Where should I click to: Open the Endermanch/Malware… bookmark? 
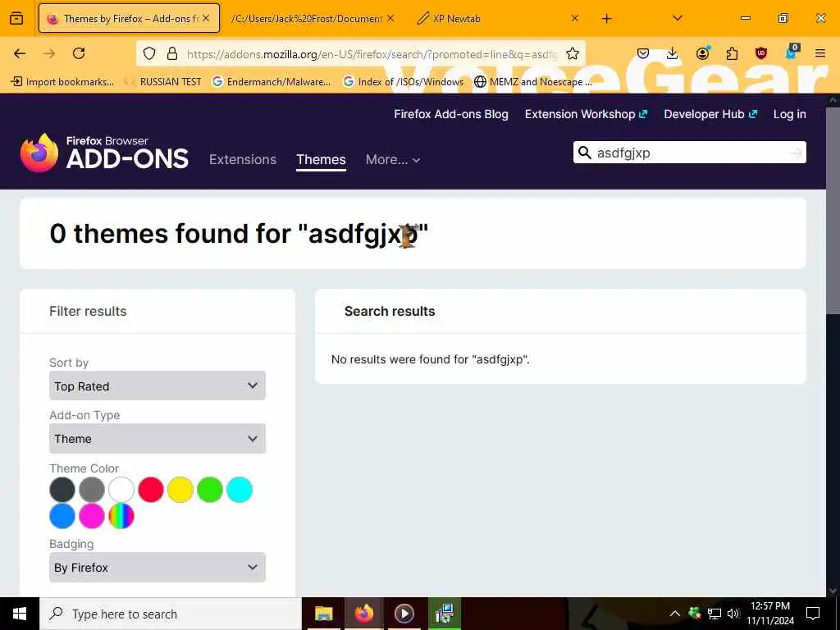pos(272,82)
